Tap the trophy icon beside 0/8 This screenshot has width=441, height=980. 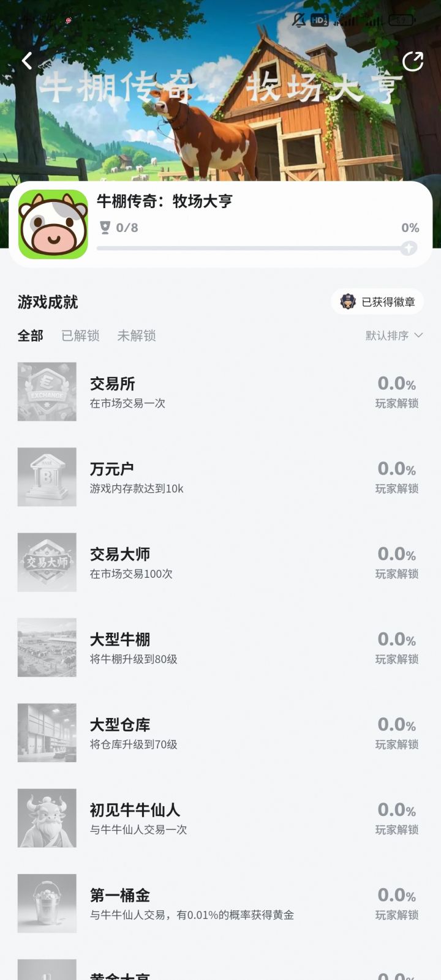point(105,228)
